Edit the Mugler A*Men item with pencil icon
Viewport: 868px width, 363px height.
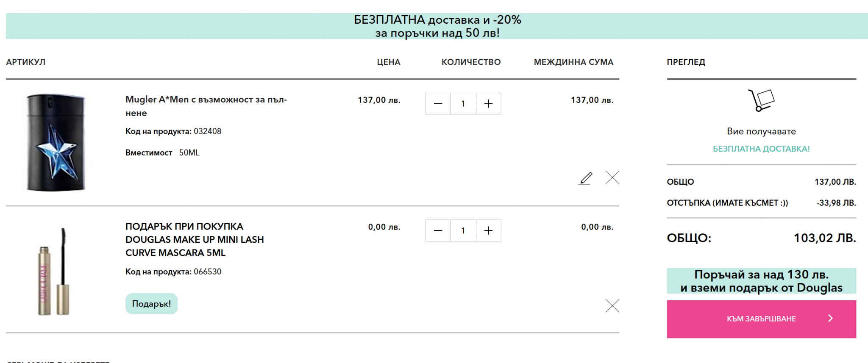585,178
